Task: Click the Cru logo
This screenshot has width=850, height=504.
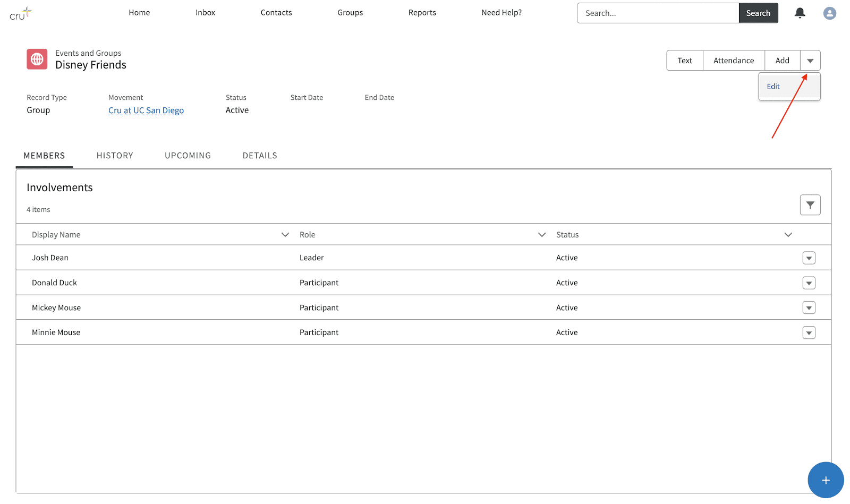Action: (x=20, y=14)
